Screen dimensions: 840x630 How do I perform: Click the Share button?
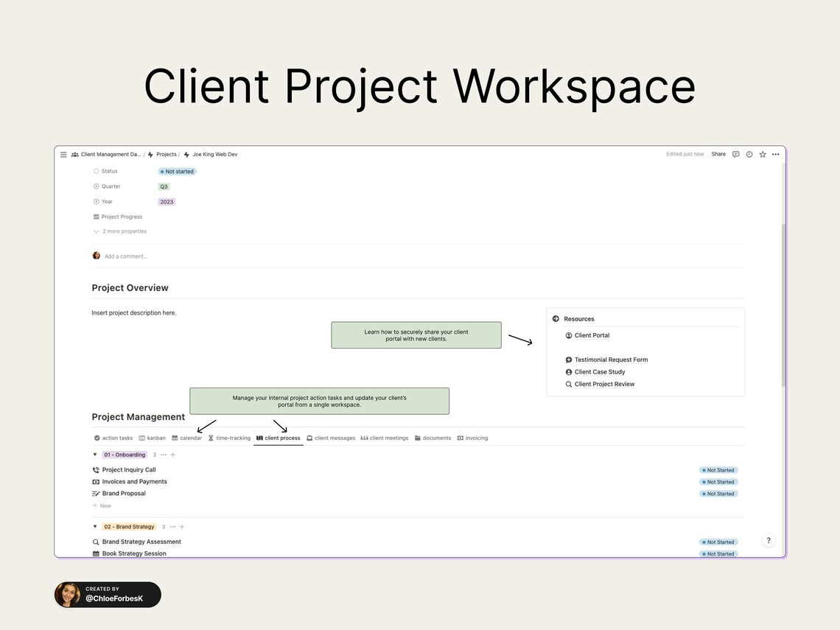(718, 154)
